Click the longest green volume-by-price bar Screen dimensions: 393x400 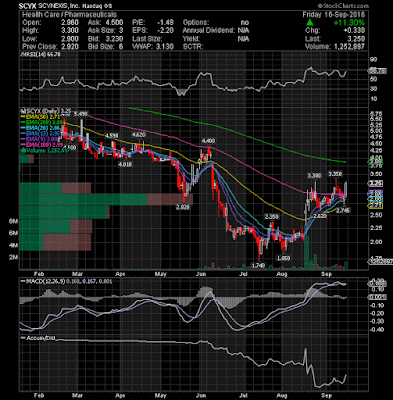(x=84, y=199)
